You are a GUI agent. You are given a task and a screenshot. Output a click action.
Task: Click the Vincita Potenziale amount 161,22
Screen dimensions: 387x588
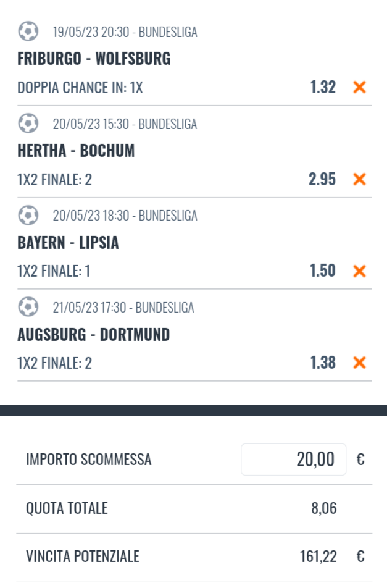318,556
